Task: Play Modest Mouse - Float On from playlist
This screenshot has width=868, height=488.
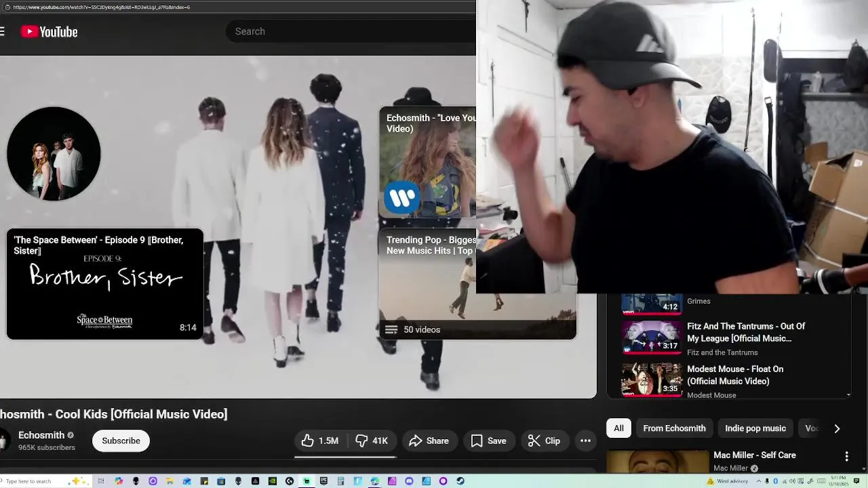Action: click(735, 375)
